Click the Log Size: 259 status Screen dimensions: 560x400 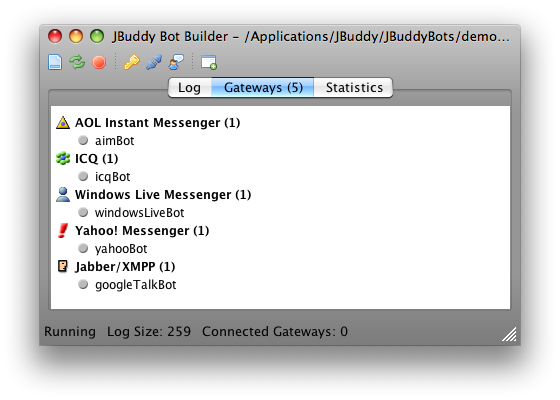149,331
